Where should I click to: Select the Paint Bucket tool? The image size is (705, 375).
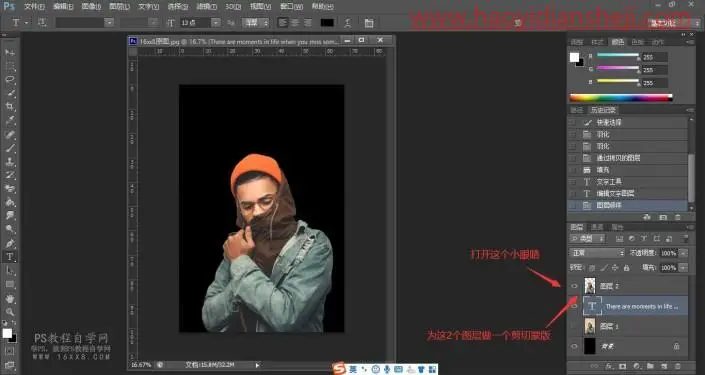point(10,202)
